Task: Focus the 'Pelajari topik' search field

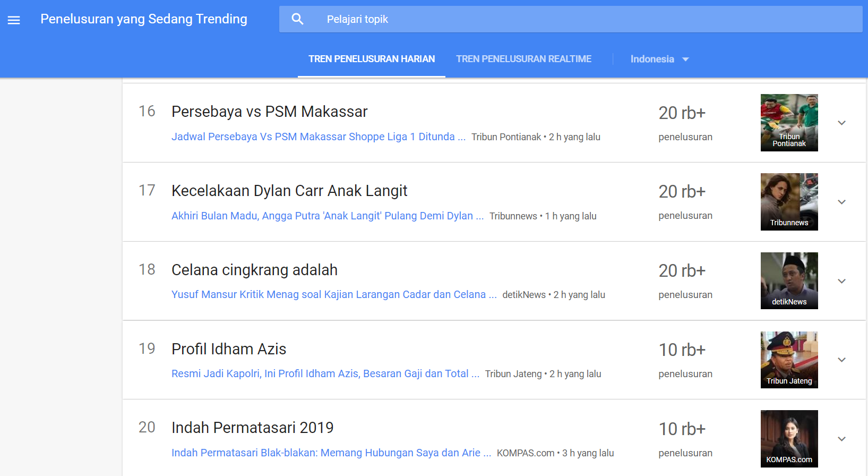Action: 571,19
